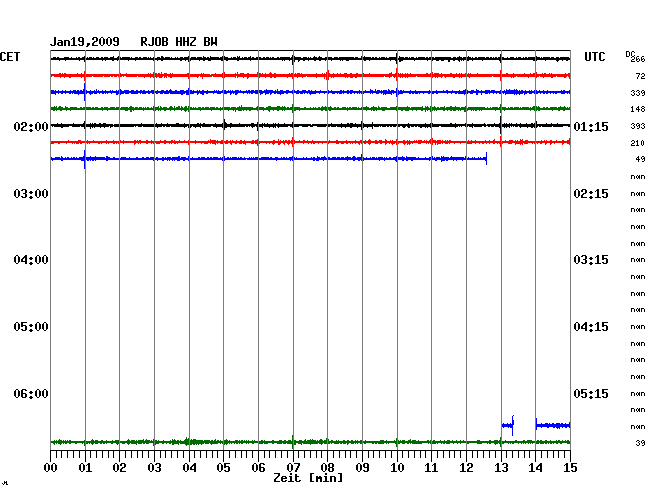Click the red trace with DC 210

click(x=310, y=142)
